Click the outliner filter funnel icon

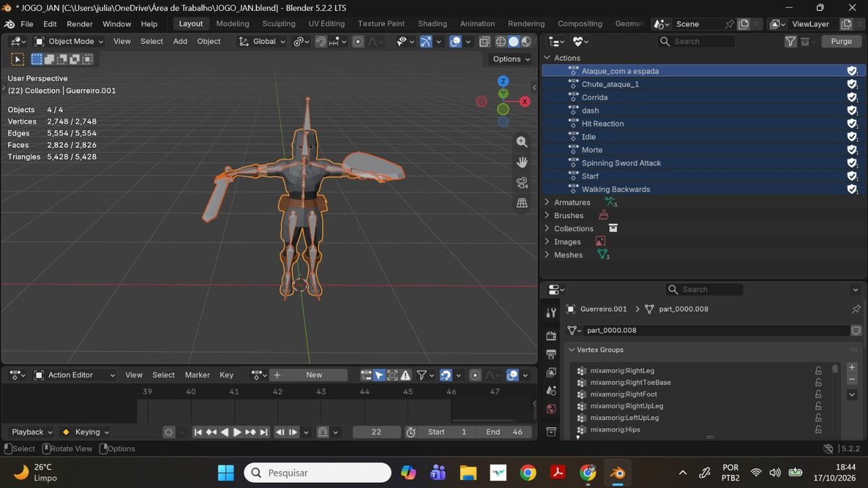[x=791, y=42]
